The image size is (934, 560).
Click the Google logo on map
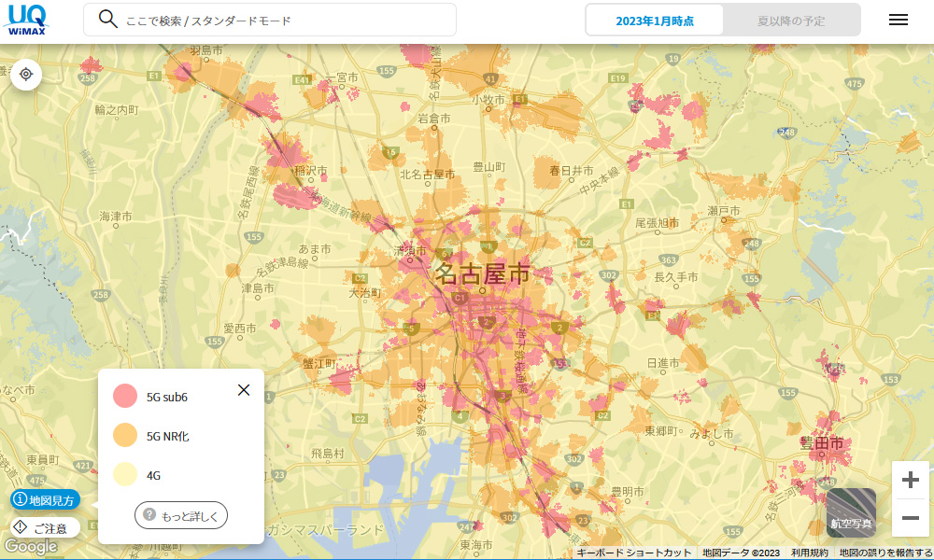coord(30,546)
